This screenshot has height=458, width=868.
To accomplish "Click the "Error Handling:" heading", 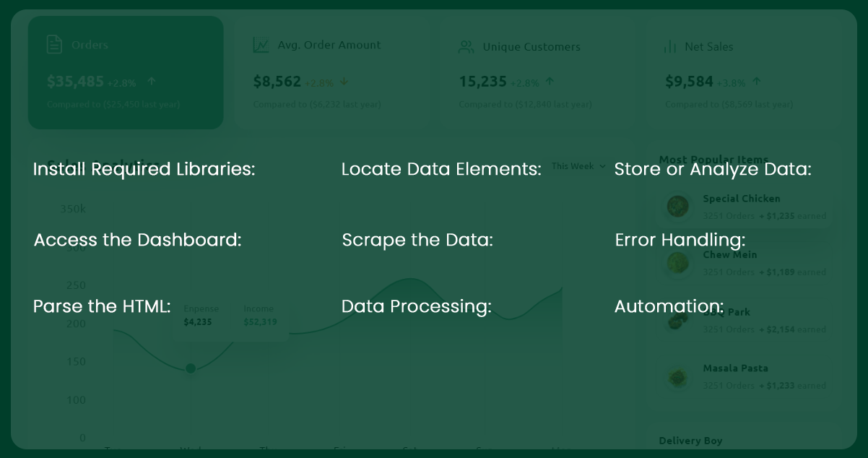I will pos(680,240).
